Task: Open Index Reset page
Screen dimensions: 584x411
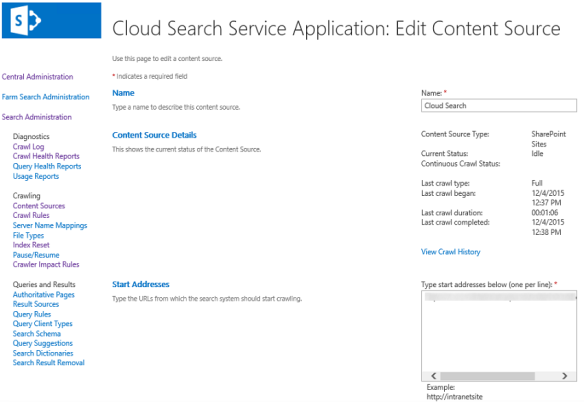Action: (x=31, y=245)
